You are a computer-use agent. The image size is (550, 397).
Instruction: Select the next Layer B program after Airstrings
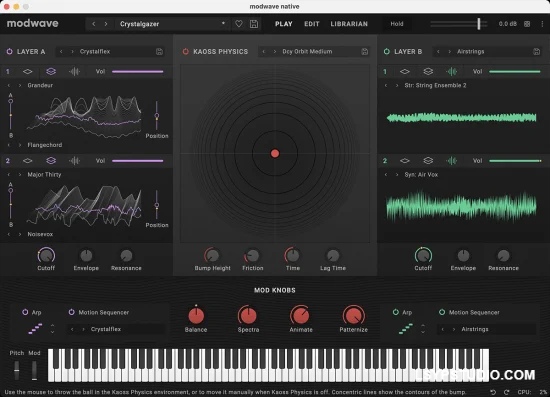[449, 52]
